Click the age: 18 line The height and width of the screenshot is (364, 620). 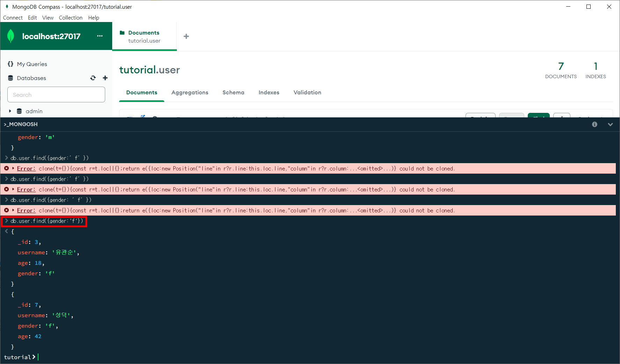click(x=31, y=263)
